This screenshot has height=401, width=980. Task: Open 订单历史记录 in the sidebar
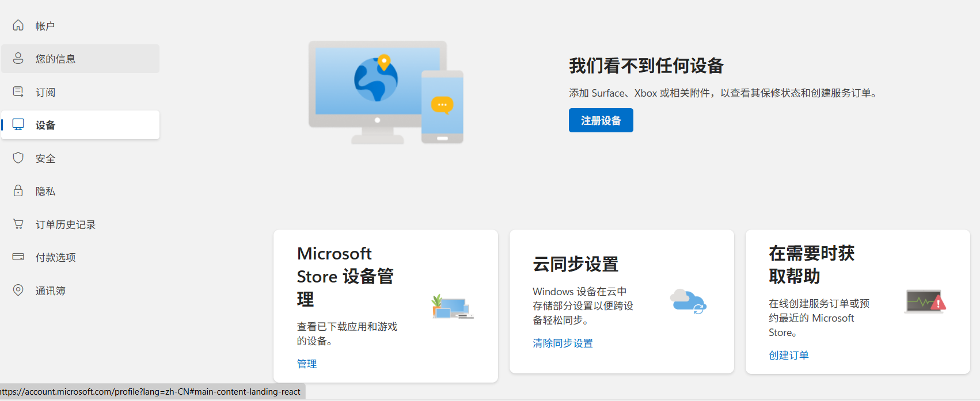(81, 224)
